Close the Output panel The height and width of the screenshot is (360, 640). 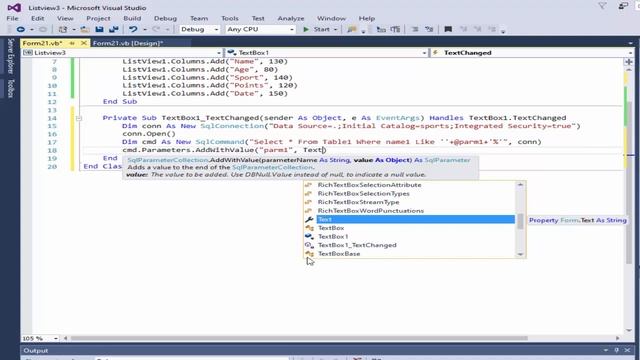pyautogui.click(x=627, y=350)
